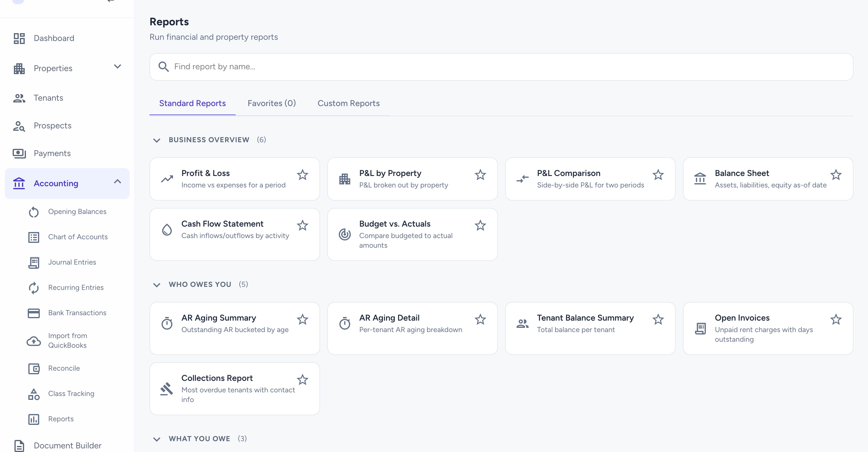The height and width of the screenshot is (452, 868).
Task: Open the AR Aging Detail report
Action: pos(412,328)
